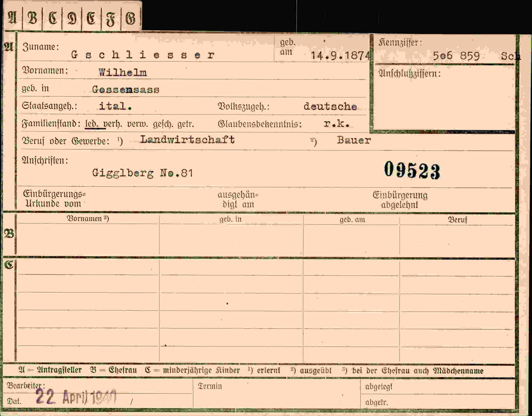Click the marital status option 'getr.'

[x=186, y=124]
